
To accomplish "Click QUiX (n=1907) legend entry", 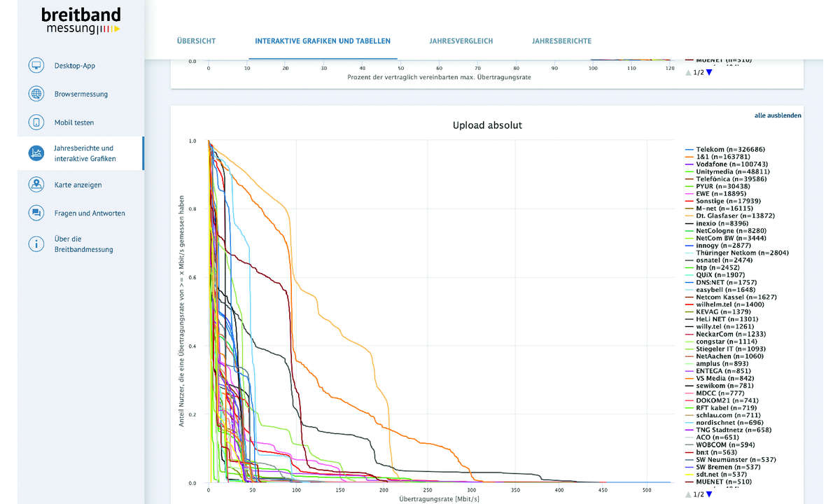I will coord(716,274).
